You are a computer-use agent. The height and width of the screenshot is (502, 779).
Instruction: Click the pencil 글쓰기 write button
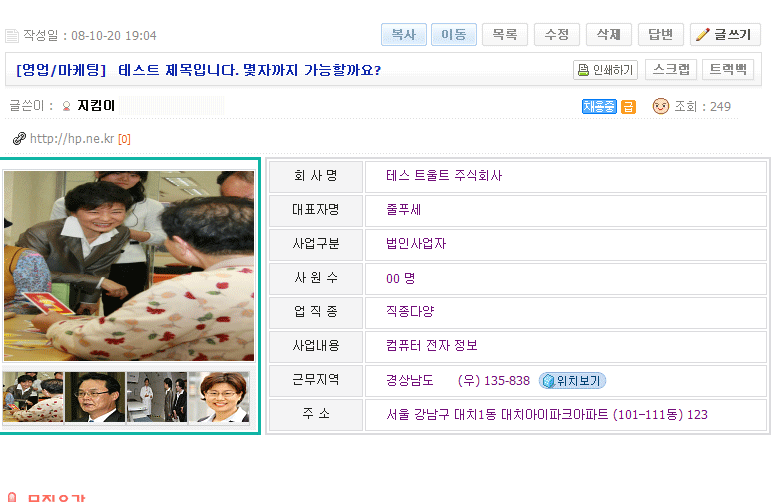click(x=725, y=35)
